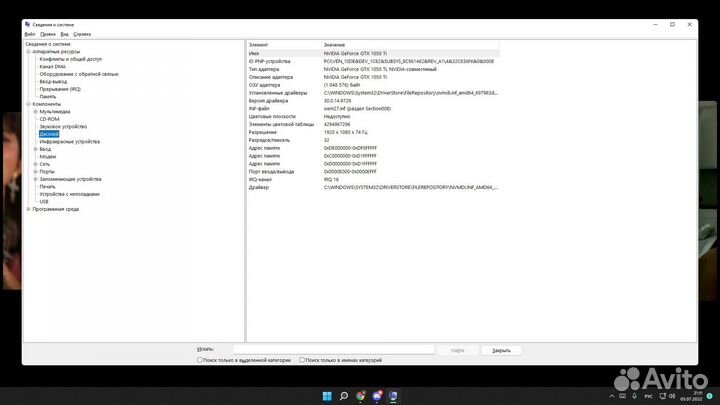This screenshot has height=405, width=720.
Task: Click the System Information taskbar icon
Action: [393, 397]
